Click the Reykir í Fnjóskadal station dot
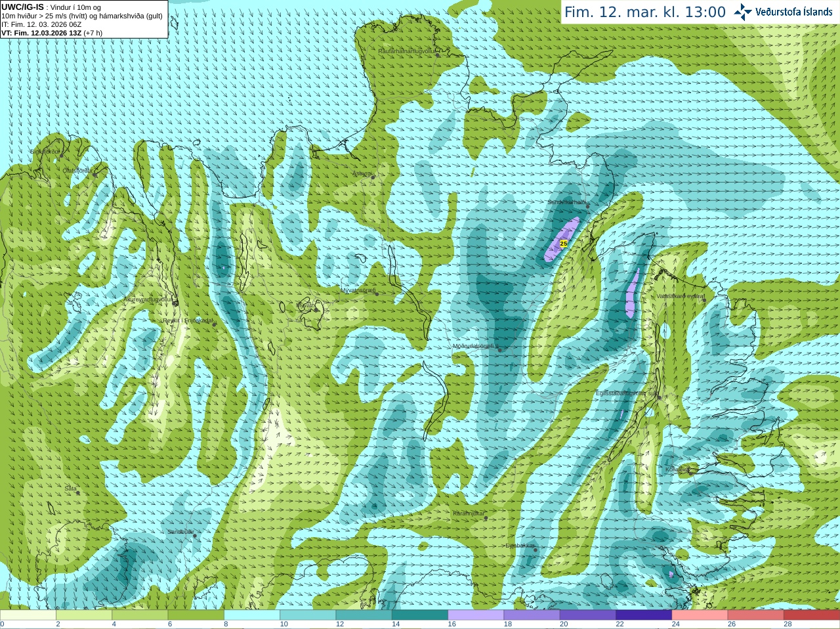This screenshot has width=840, height=629. 214,324
